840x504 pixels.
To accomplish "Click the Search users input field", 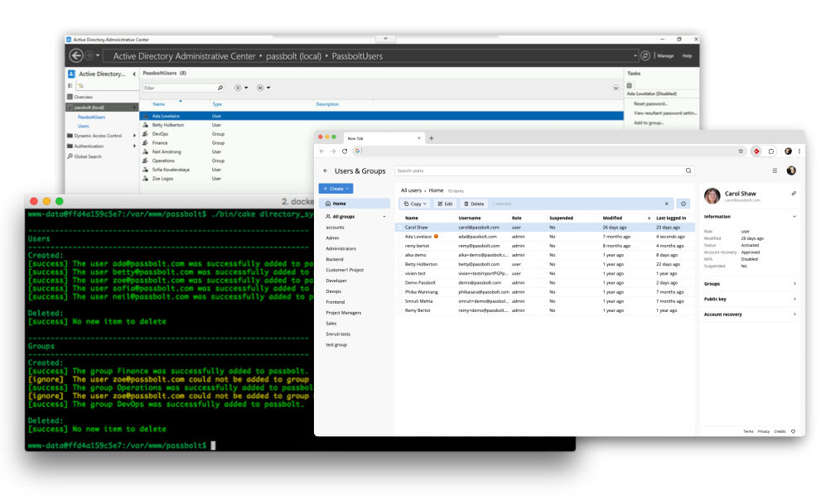I will pyautogui.click(x=544, y=170).
